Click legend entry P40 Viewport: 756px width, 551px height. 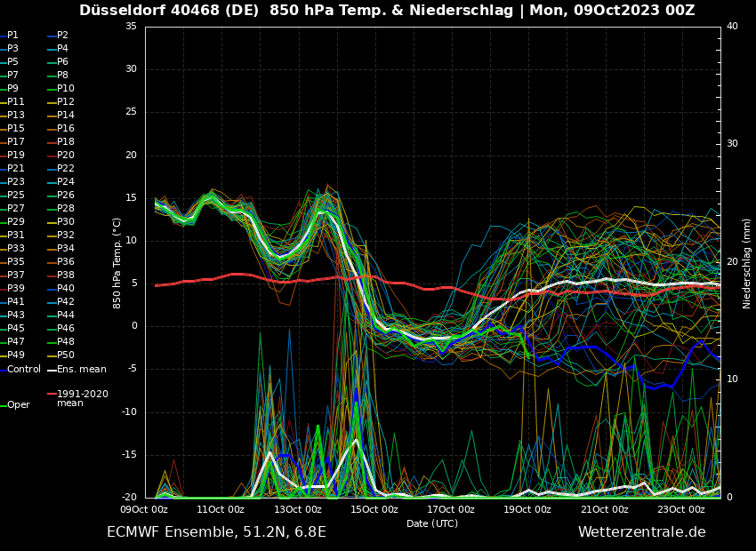click(x=66, y=289)
